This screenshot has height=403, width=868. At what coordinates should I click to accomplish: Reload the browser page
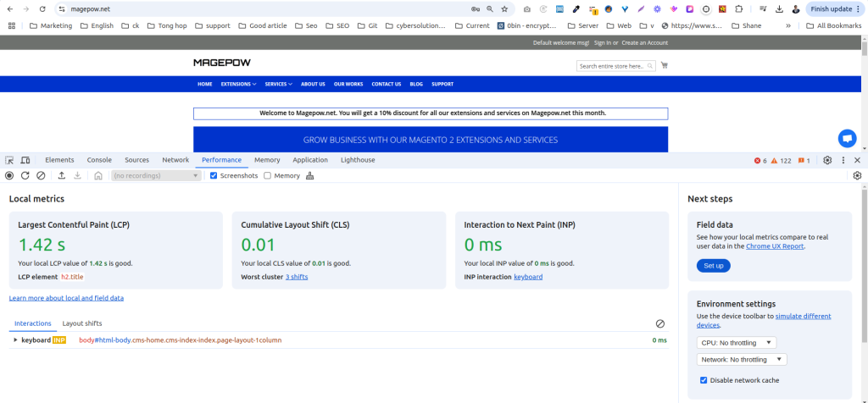(x=42, y=8)
